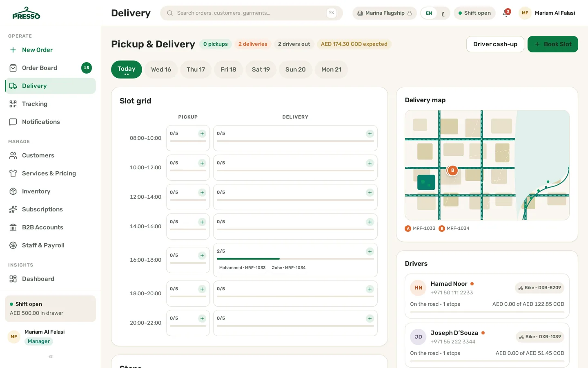Click the Book Slot button
Viewport: 588px width, 368px height.
click(x=553, y=44)
